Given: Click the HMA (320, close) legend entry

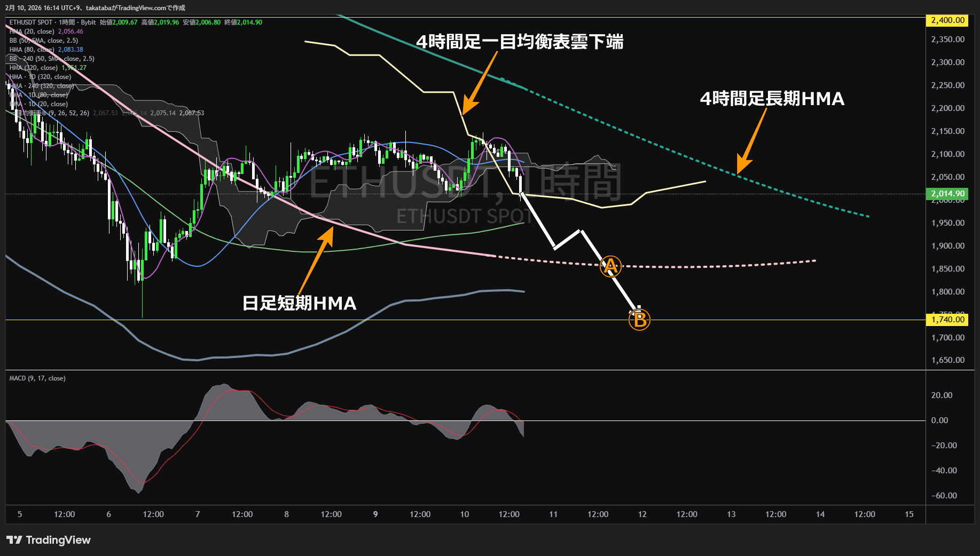Looking at the screenshot, I should point(34,68).
